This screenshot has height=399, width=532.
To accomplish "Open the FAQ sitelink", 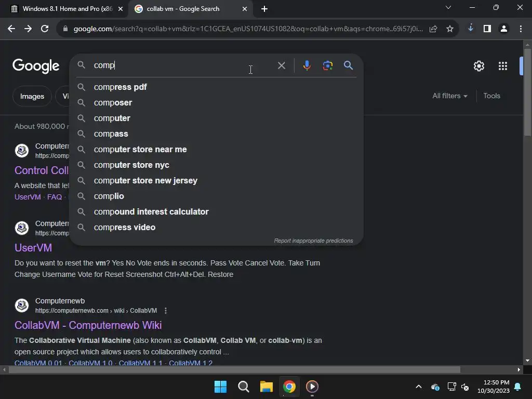I will coord(54,197).
